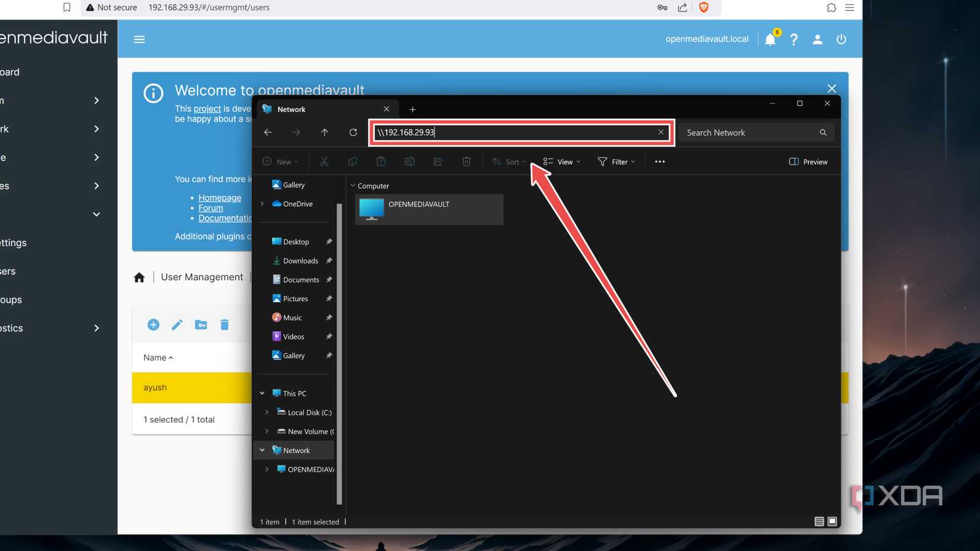Go back in File Explorer
This screenshot has height=551, width=980.
pos(268,132)
